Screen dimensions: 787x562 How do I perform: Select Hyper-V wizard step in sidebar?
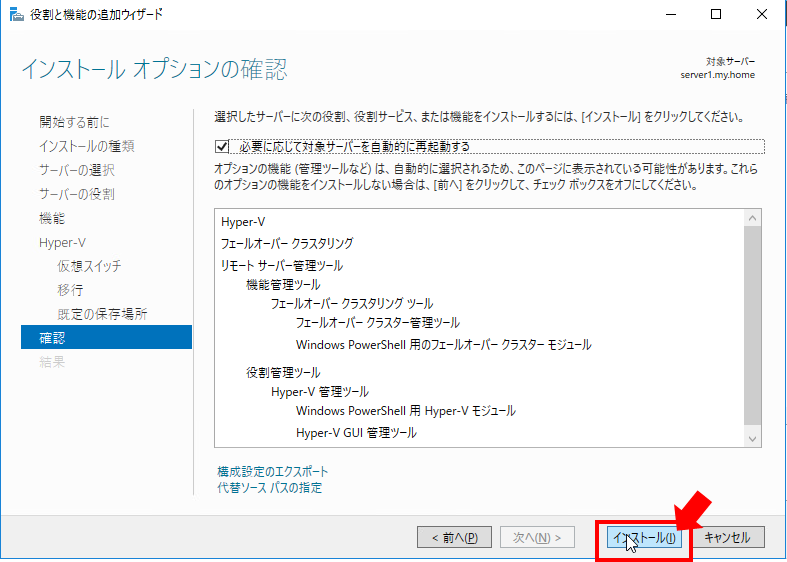click(x=62, y=243)
